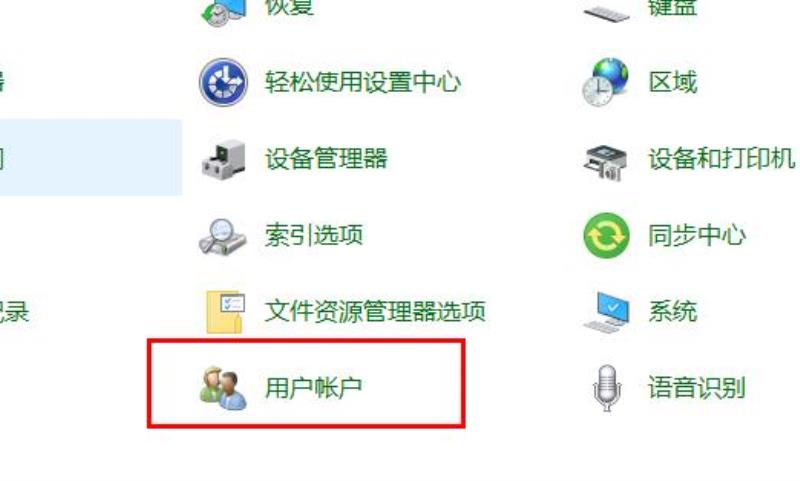
Task: Click the System computer monitor icon
Action: coord(606,312)
